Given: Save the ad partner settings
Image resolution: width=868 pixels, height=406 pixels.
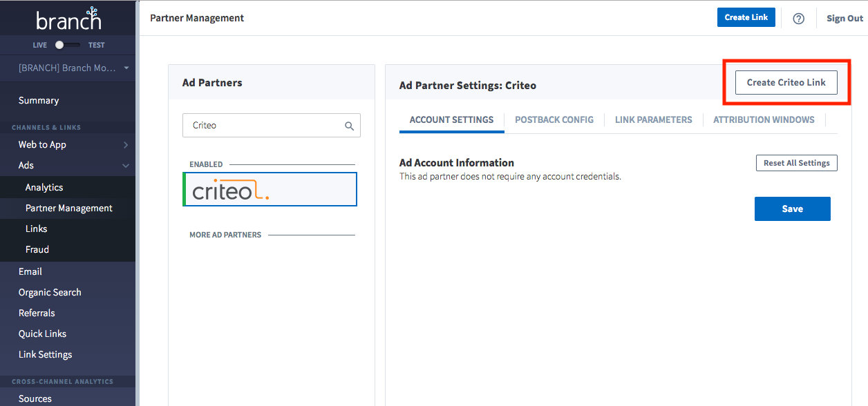Looking at the screenshot, I should click(792, 209).
